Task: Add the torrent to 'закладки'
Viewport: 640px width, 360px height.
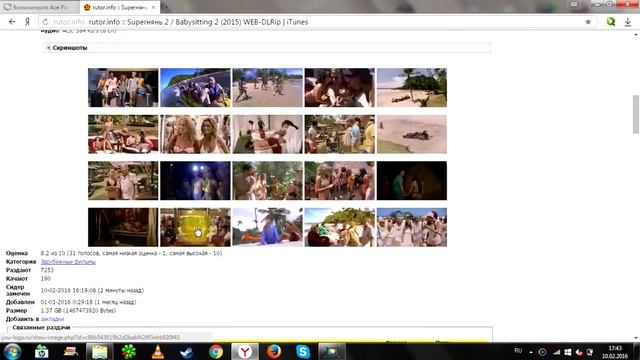Action: pos(52,319)
